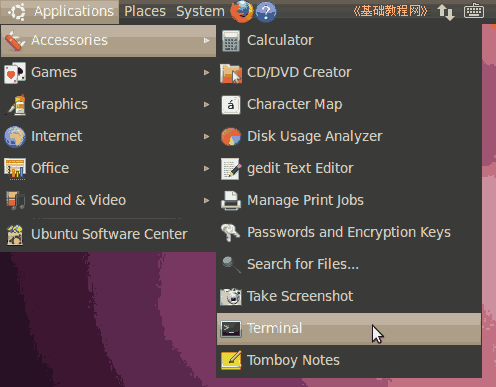Open Ubuntu Software Center

click(108, 234)
